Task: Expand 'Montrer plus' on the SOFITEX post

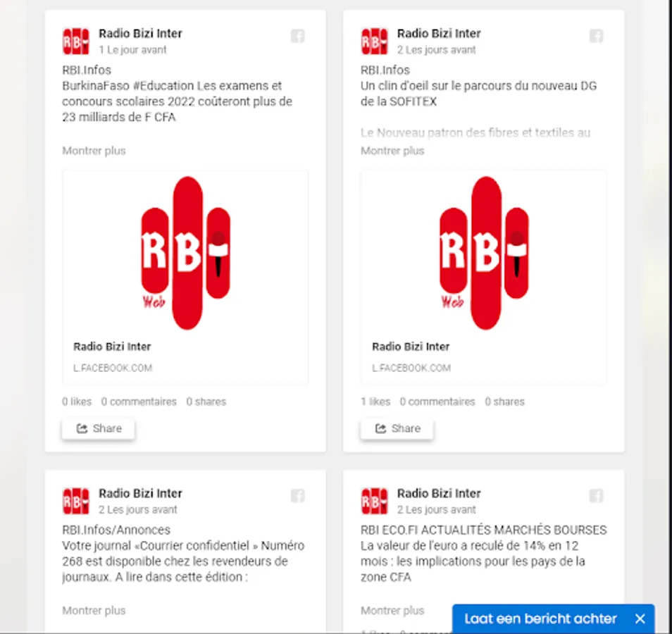Action: (392, 151)
